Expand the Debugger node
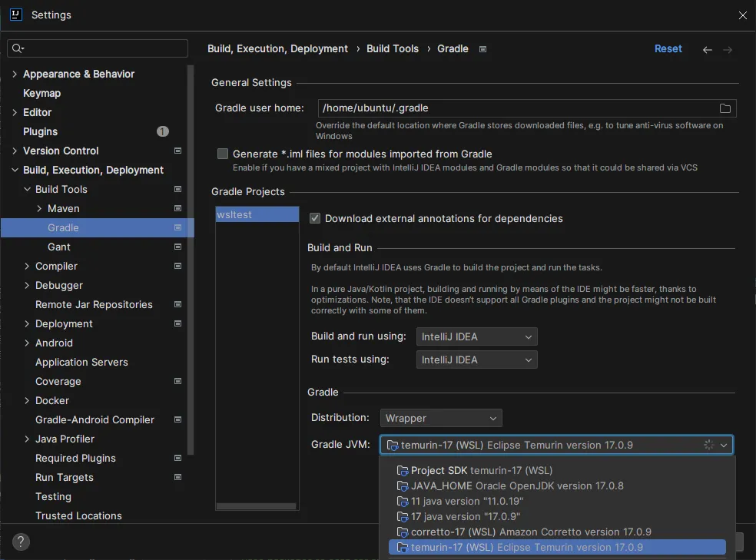 coord(27,285)
